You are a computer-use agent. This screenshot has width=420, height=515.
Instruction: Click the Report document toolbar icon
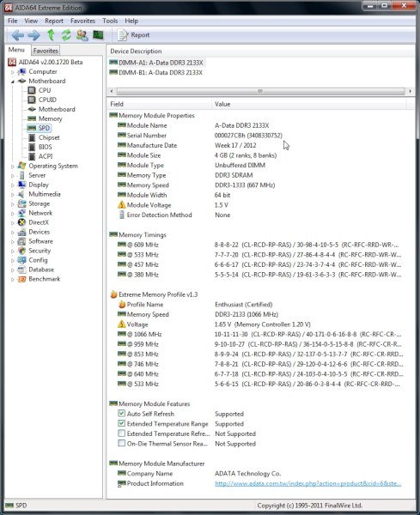(122, 35)
